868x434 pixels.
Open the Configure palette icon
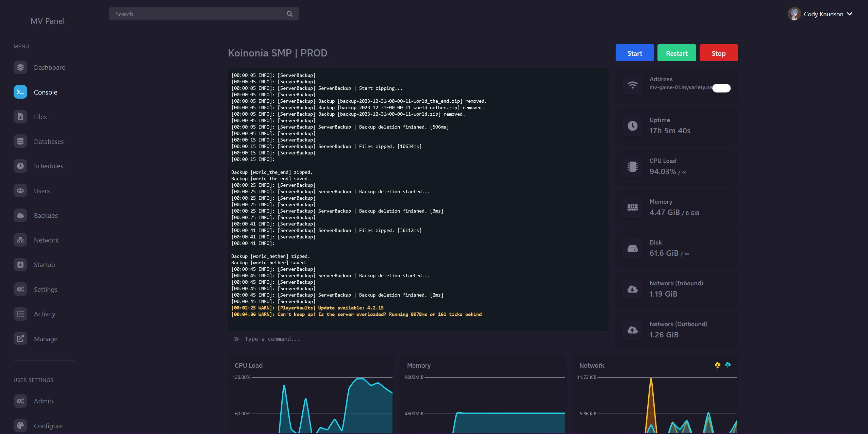20,426
